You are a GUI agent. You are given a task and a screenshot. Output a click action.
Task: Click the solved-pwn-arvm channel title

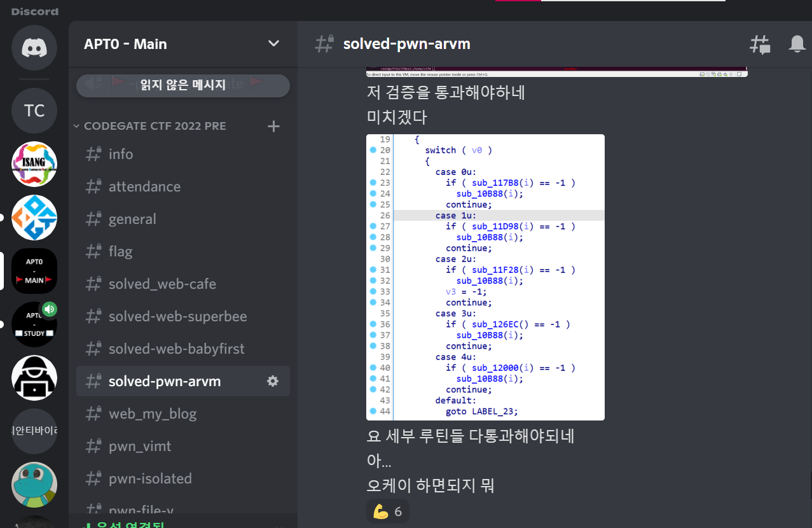coord(407,44)
